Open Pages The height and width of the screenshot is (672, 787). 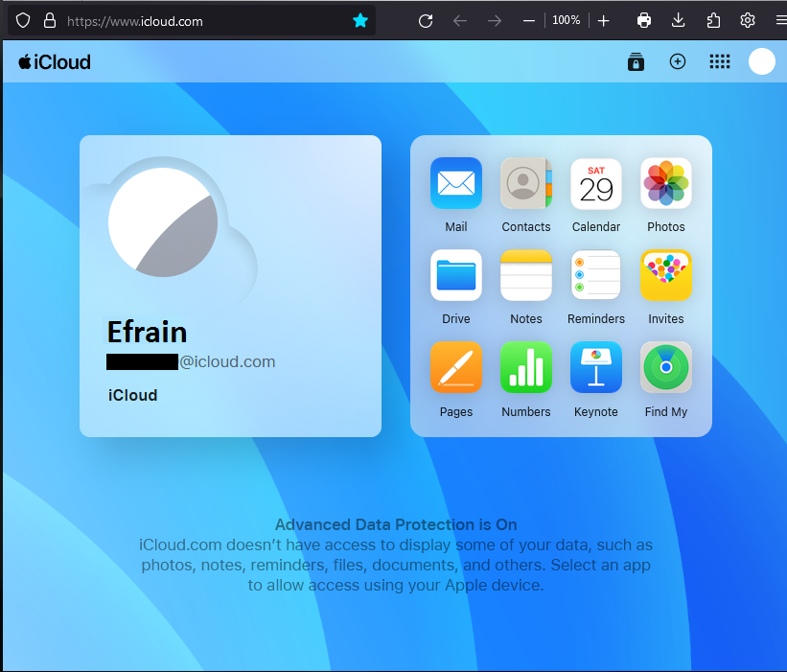(x=455, y=367)
